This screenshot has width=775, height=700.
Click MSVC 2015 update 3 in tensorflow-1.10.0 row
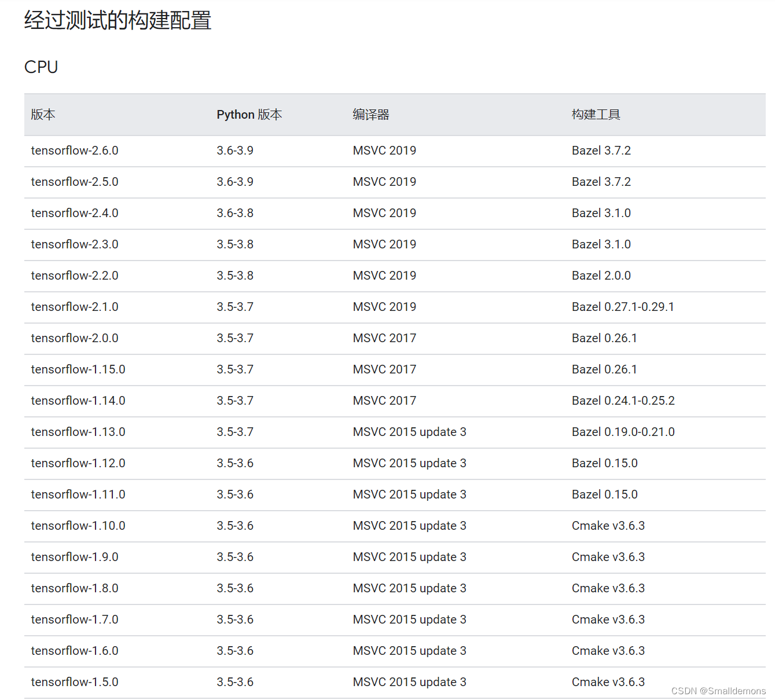click(x=410, y=526)
